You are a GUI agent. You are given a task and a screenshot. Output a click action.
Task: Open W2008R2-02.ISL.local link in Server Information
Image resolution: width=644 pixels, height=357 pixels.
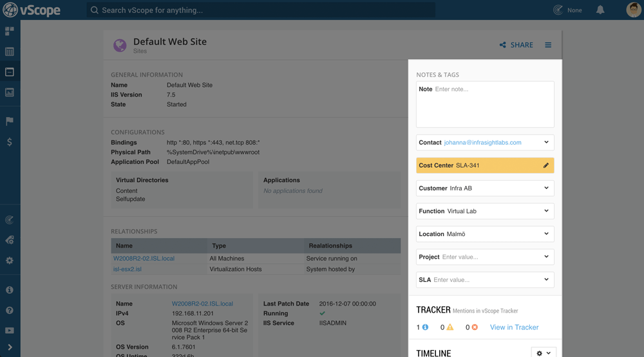[202, 304]
